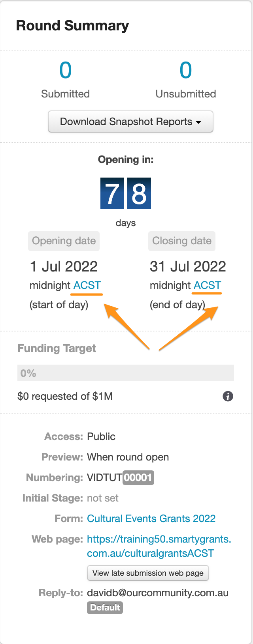253x644 pixels.
Task: Click the Closing date label
Action: coord(182,241)
